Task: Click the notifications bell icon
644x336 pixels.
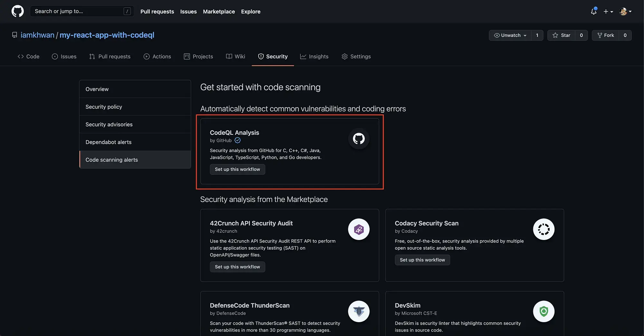Action: coord(594,11)
